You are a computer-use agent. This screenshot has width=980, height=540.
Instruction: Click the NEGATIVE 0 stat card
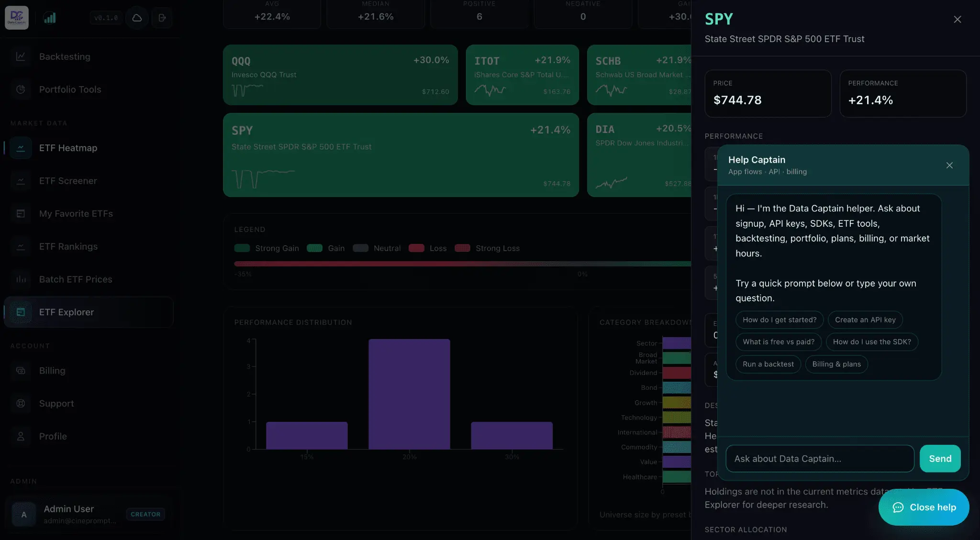tap(583, 14)
